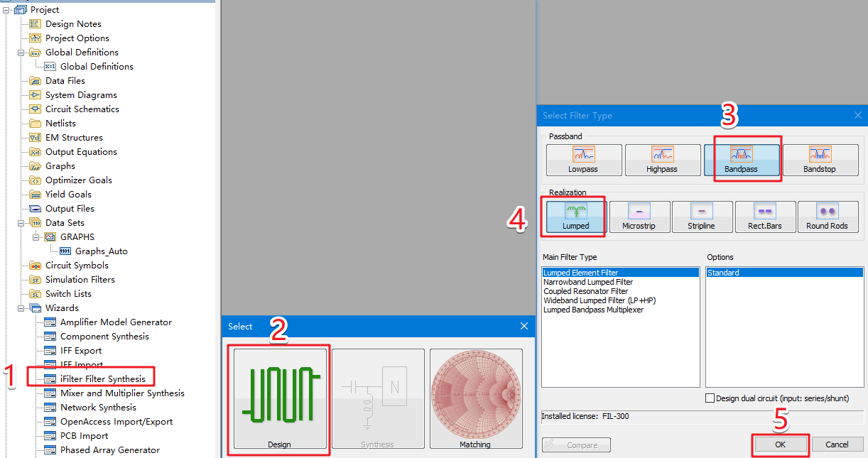Collapse the GRAPHS data set node
Image resolution: width=868 pixels, height=458 pixels.
[x=36, y=237]
